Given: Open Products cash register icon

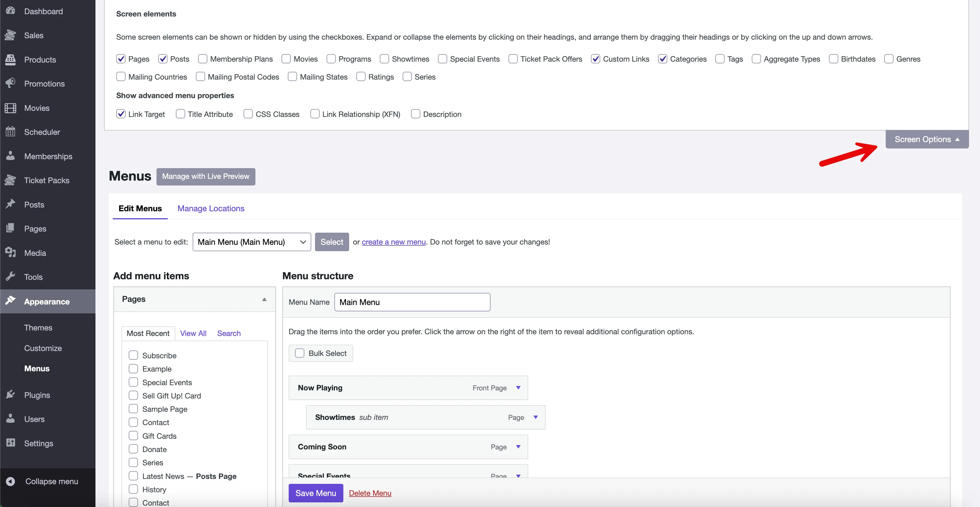Looking at the screenshot, I should click(x=11, y=59).
